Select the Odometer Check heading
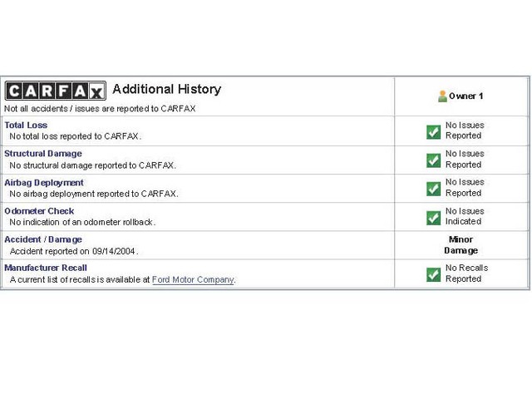This screenshot has height=399, width=532. pyautogui.click(x=39, y=211)
